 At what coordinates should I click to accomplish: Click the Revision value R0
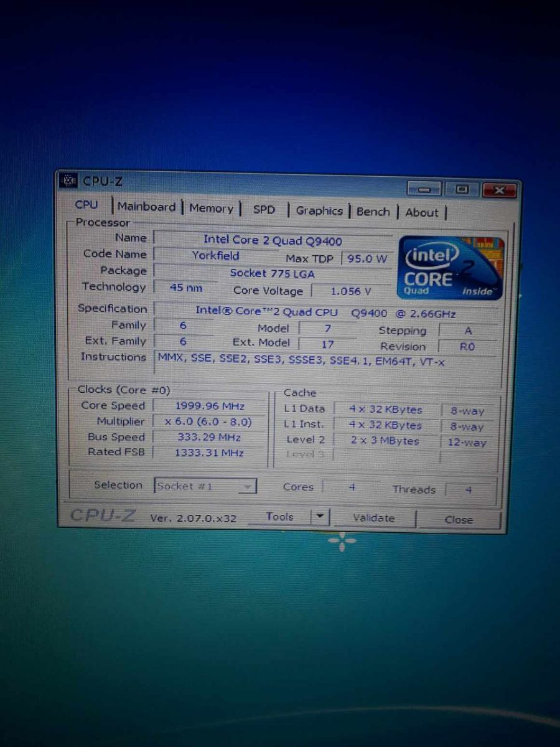(x=467, y=347)
